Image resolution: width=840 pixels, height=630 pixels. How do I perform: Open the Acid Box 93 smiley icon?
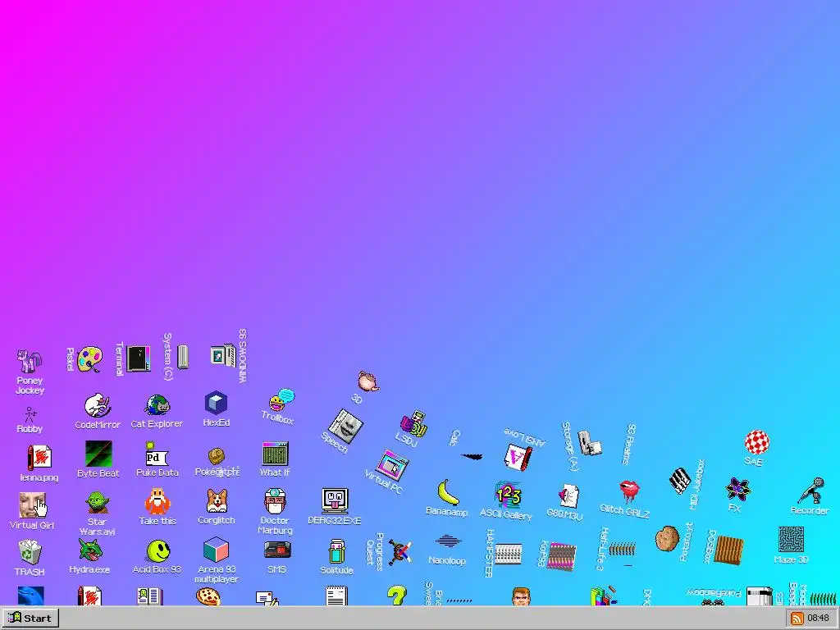point(158,551)
